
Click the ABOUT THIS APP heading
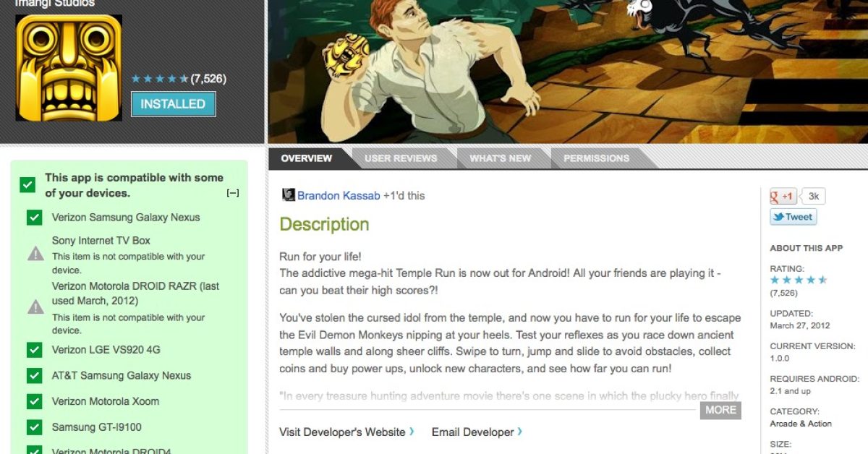pyautogui.click(x=807, y=248)
